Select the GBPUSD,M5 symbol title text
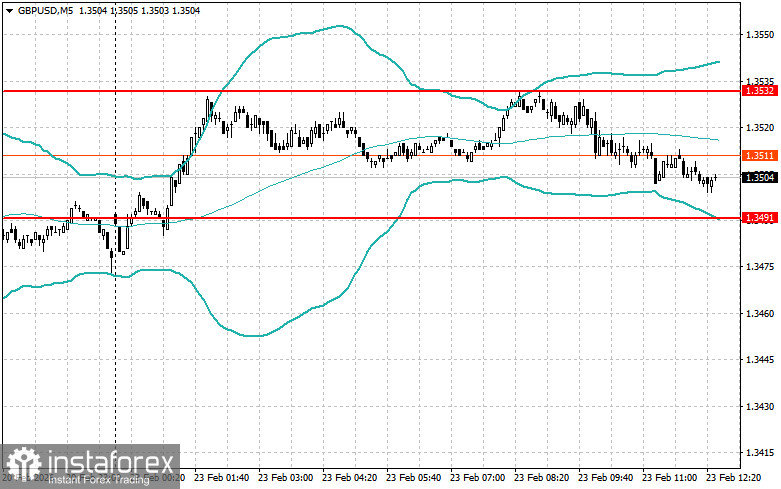This screenshot has height=489, width=781. click(45, 10)
